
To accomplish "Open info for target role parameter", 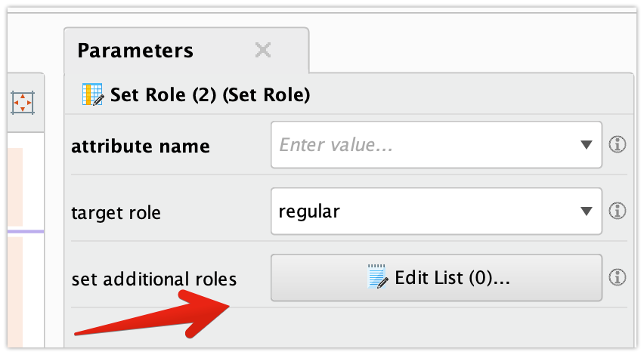I will (618, 211).
